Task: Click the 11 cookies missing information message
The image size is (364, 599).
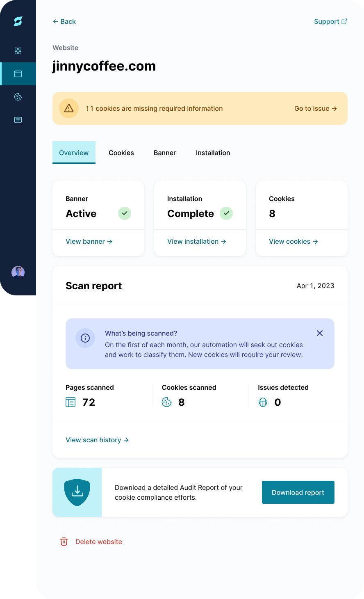Action: coord(154,108)
